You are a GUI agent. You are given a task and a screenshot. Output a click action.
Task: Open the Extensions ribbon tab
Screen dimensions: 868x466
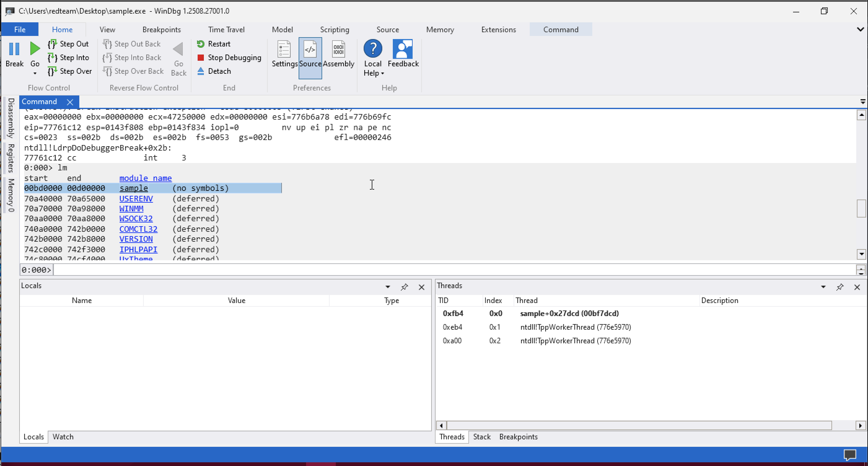coord(498,29)
